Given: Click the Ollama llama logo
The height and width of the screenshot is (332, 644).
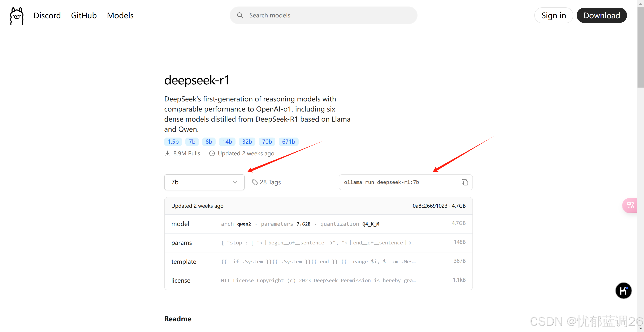Looking at the screenshot, I should tap(17, 16).
